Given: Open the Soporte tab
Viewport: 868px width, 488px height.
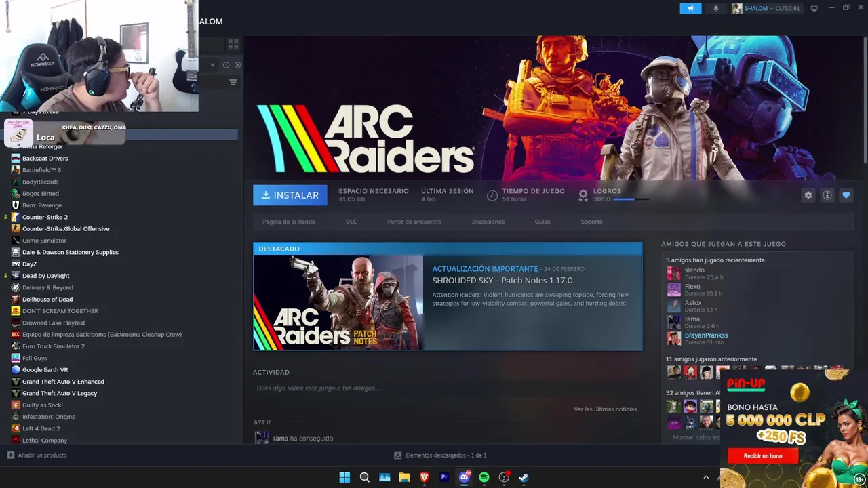Looking at the screenshot, I should coord(591,222).
